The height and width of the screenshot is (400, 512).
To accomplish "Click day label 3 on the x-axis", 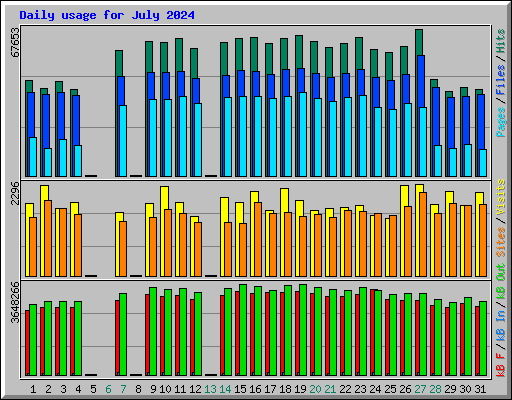I will click(x=63, y=389).
